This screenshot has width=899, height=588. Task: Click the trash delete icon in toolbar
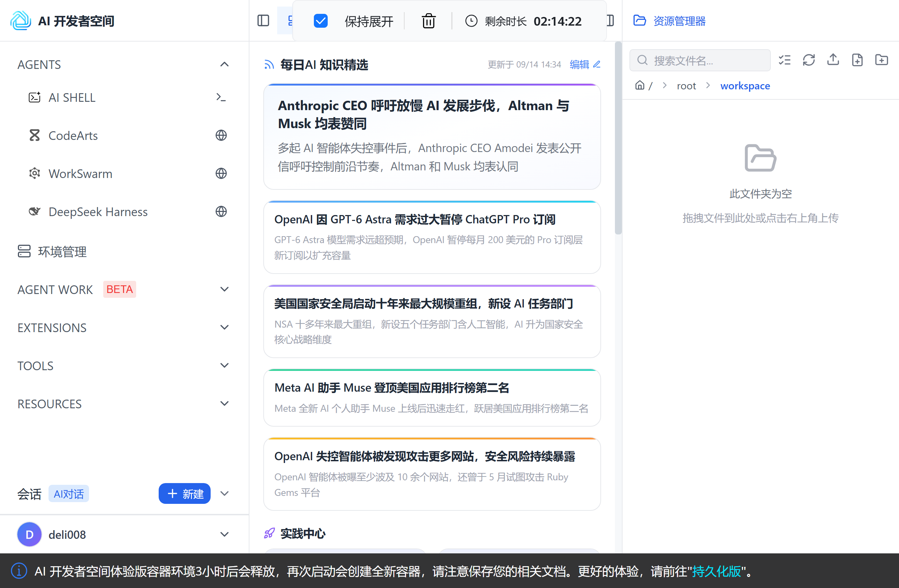point(428,21)
